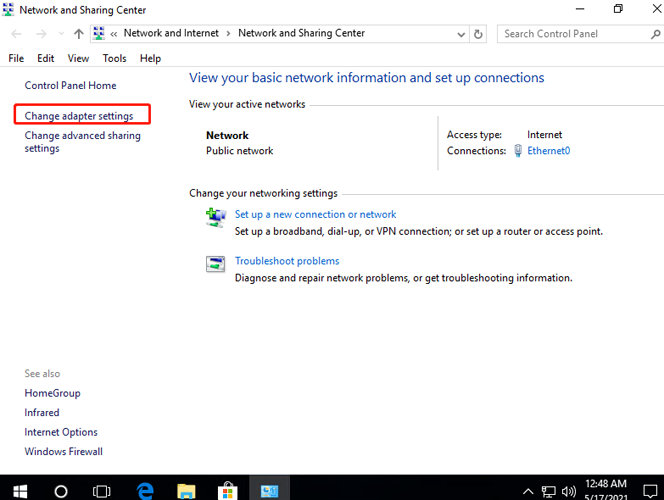Click the Set up new connection icon
The width and height of the screenshot is (664, 500).
point(216,217)
